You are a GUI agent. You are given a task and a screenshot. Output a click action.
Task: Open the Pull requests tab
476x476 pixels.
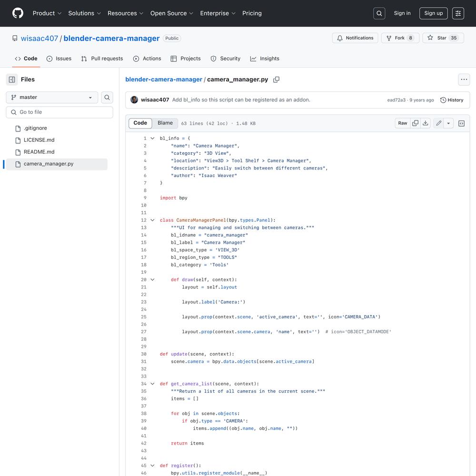pos(102,59)
